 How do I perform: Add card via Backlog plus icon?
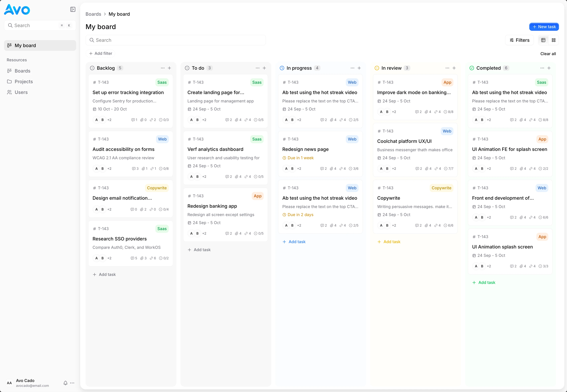(x=169, y=68)
